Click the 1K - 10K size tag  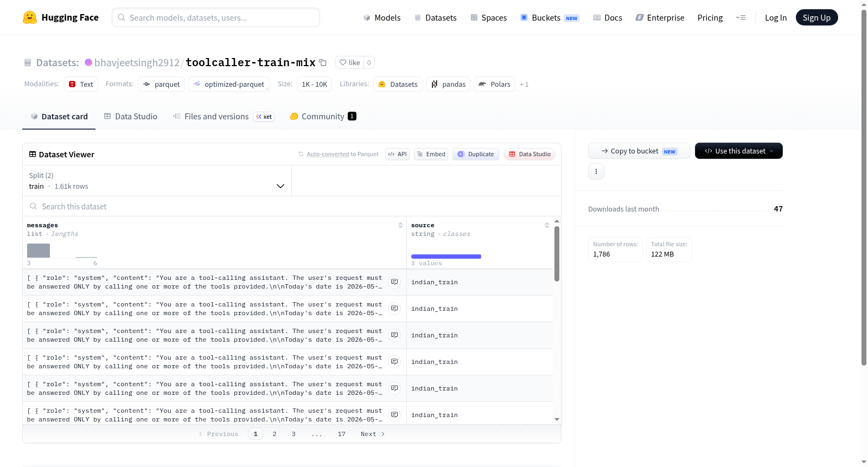[x=315, y=84]
